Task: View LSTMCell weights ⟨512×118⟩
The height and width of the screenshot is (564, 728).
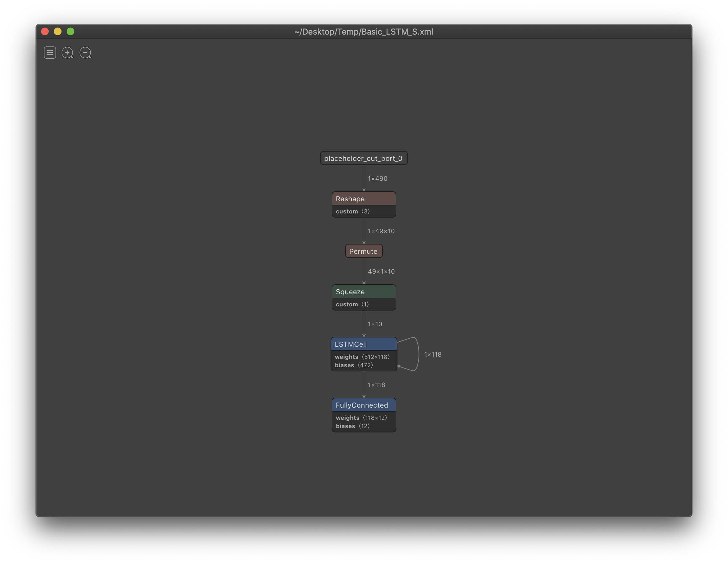Action: pyautogui.click(x=362, y=357)
